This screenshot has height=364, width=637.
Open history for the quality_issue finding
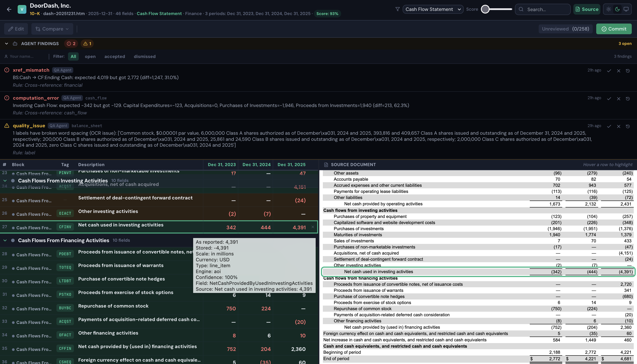[628, 126]
